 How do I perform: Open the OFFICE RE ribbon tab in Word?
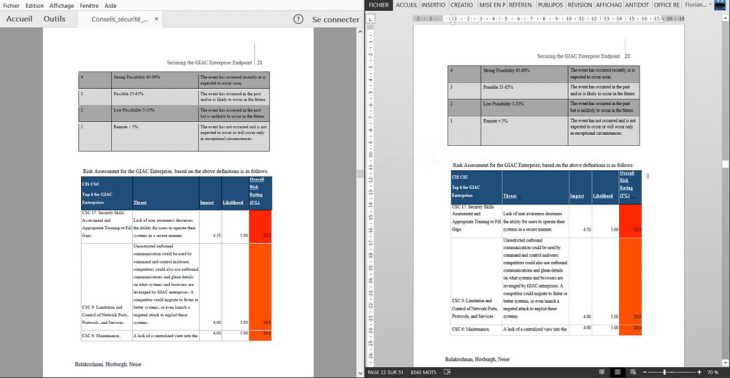[666, 5]
